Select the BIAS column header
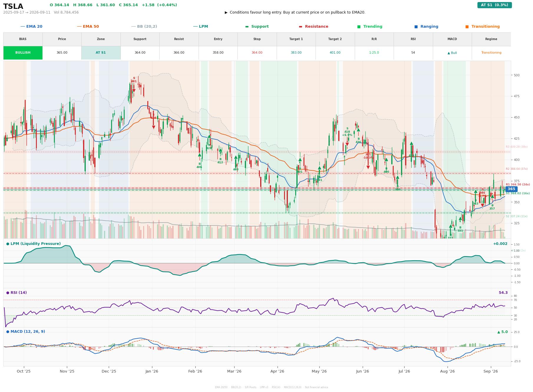533x392 pixels. pyautogui.click(x=23, y=39)
